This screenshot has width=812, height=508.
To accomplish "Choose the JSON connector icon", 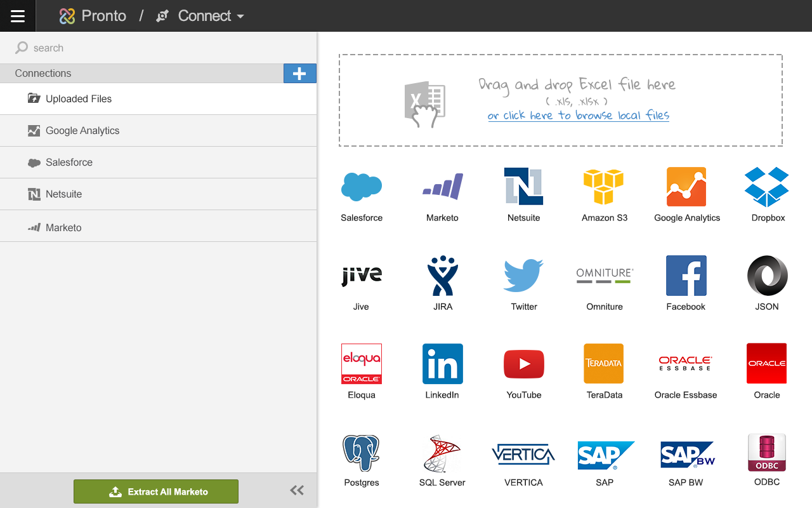I will pyautogui.click(x=767, y=276).
